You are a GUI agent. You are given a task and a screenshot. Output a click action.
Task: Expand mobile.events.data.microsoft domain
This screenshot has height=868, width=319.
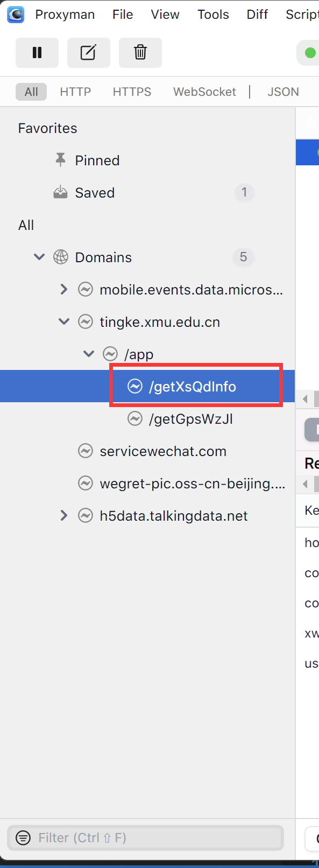point(64,289)
